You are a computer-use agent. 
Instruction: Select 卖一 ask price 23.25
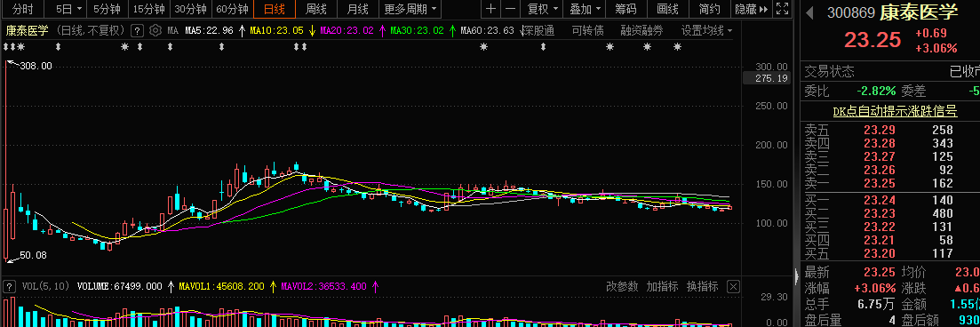click(x=880, y=183)
